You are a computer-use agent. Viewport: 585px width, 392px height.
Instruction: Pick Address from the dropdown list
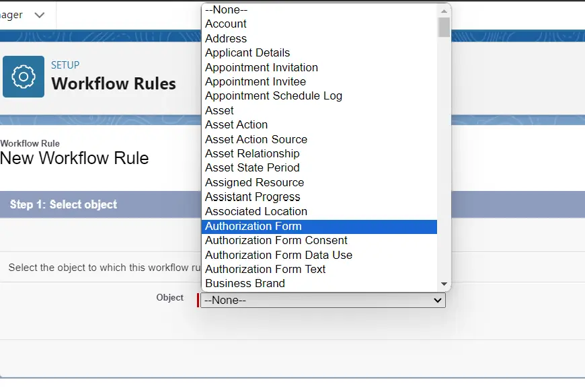tap(225, 38)
